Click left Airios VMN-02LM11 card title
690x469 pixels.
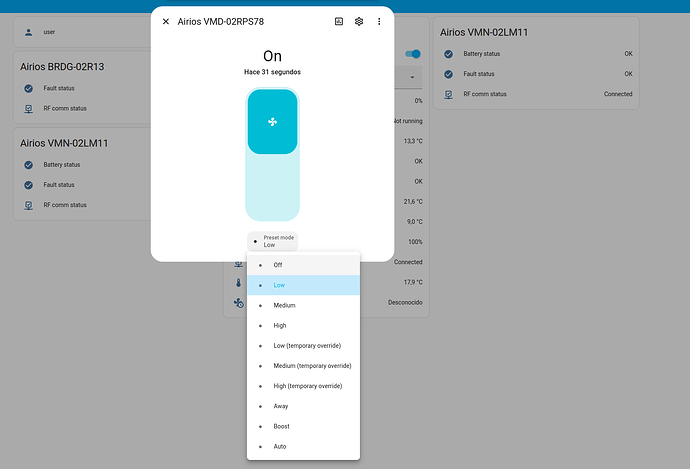click(64, 143)
